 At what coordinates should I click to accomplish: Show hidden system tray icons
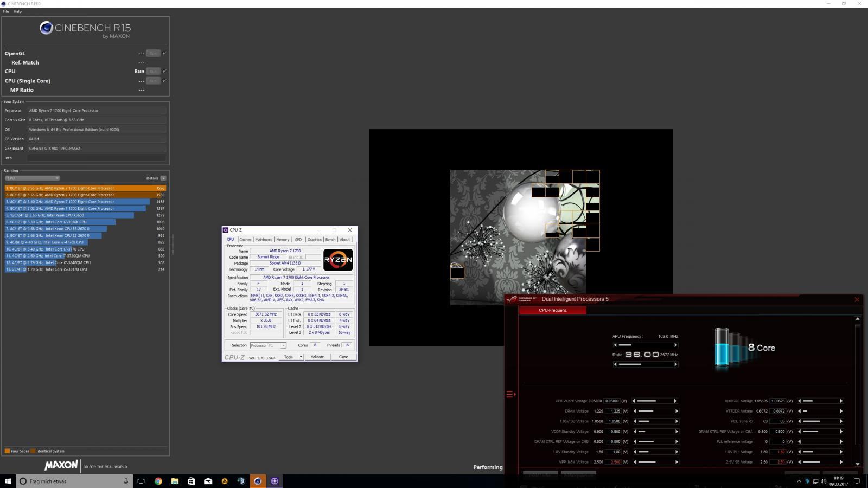pos(799,481)
